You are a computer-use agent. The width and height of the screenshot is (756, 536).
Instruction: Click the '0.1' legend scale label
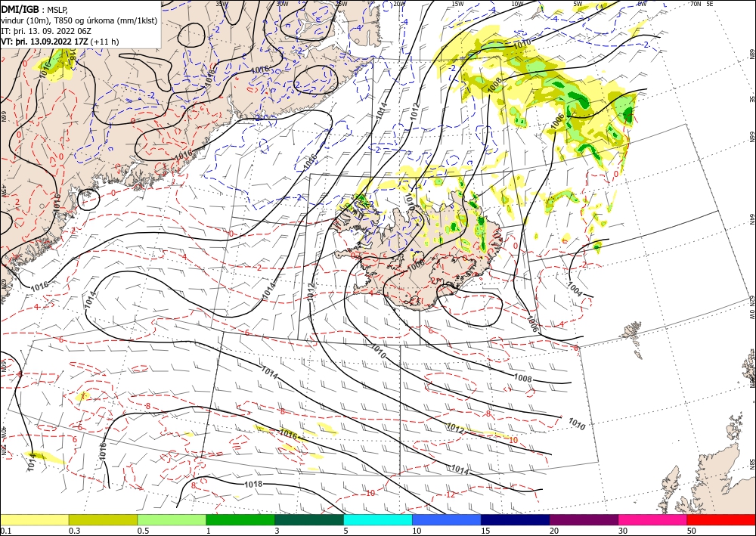pos(5,531)
